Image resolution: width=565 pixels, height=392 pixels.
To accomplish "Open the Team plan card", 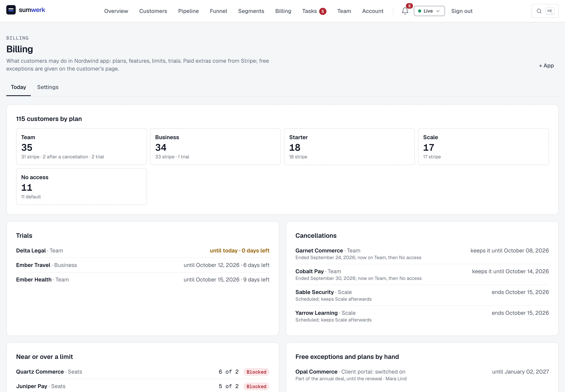I will coord(81,147).
